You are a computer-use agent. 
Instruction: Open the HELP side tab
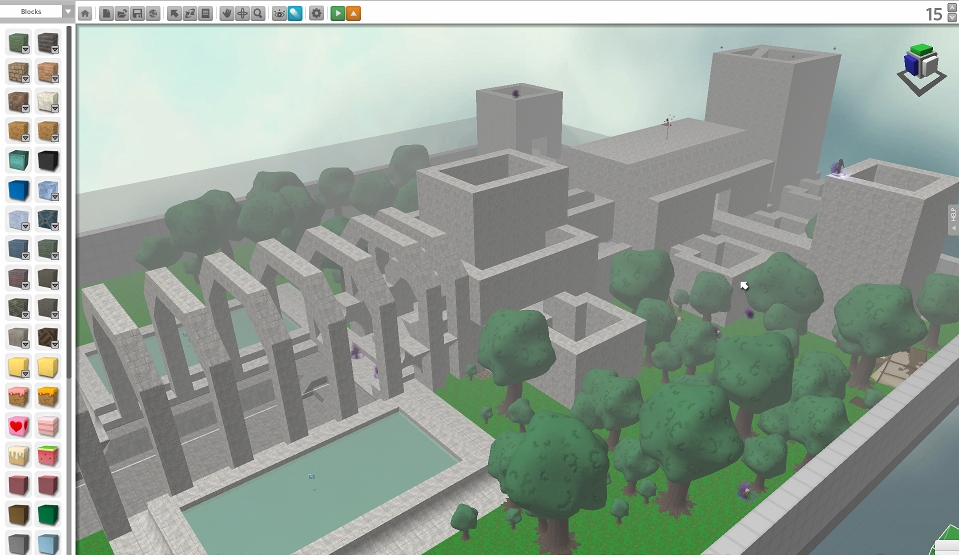(953, 219)
